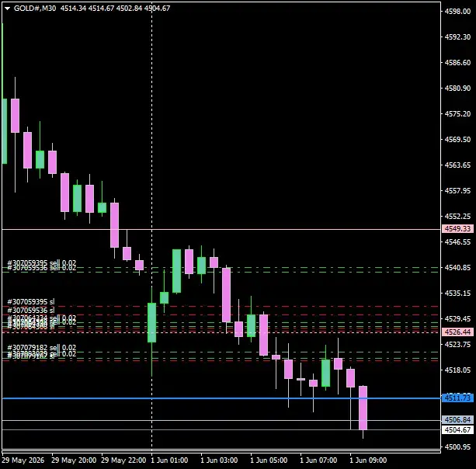The width and height of the screenshot is (476, 469).
Task: Click the grey 4506.84 price label
Action: tap(457, 419)
